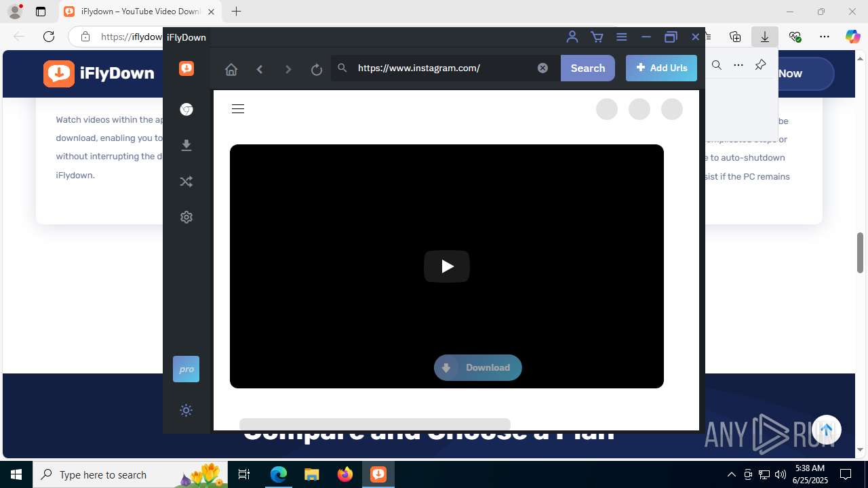
Task: Click the iFlyDown website logo
Action: coord(99,73)
